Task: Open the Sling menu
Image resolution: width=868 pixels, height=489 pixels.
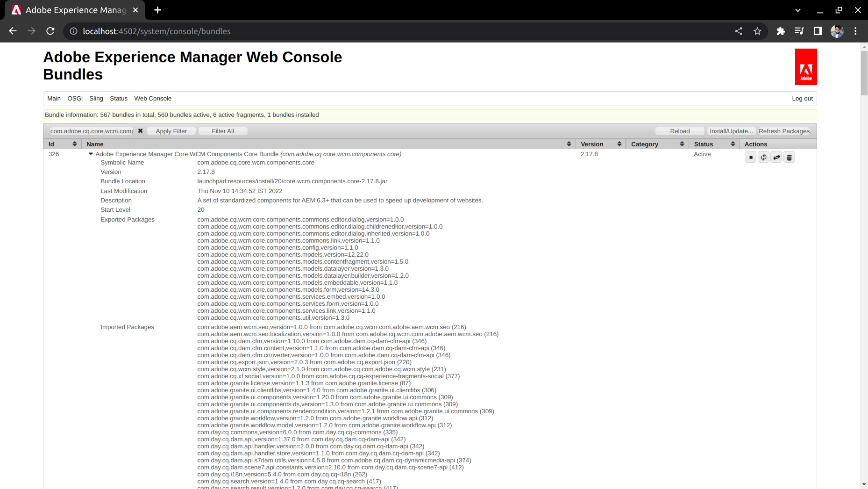Action: [96, 98]
